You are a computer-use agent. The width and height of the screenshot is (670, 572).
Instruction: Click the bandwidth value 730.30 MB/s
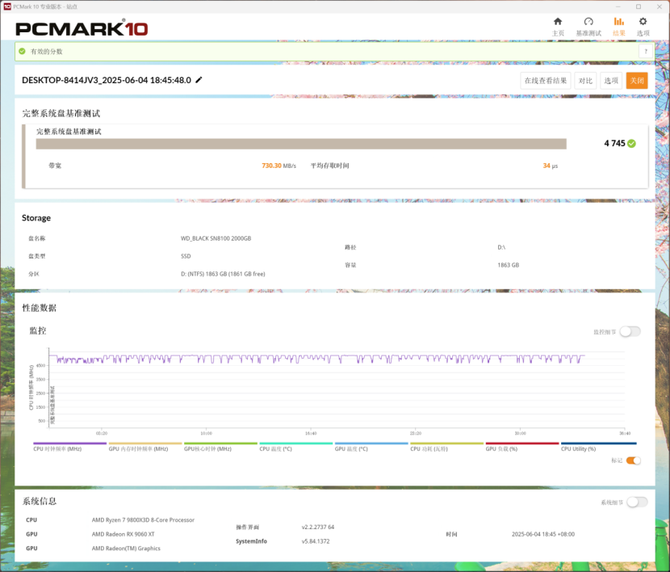(x=279, y=166)
